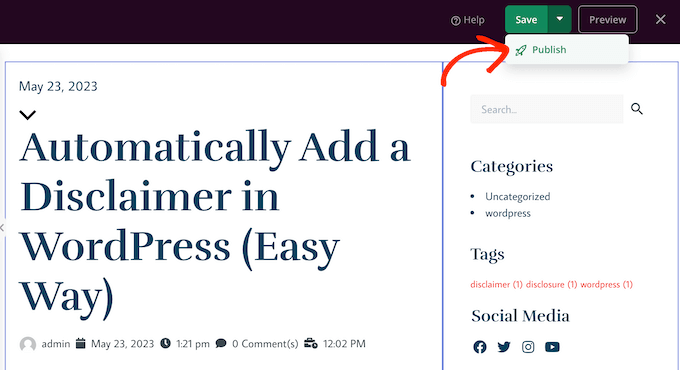The image size is (680, 370).
Task: Click the wordpress (1) tag
Action: [606, 285]
